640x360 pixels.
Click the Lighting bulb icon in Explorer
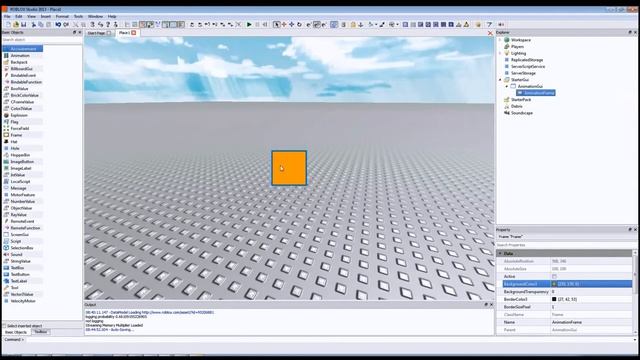(x=507, y=53)
